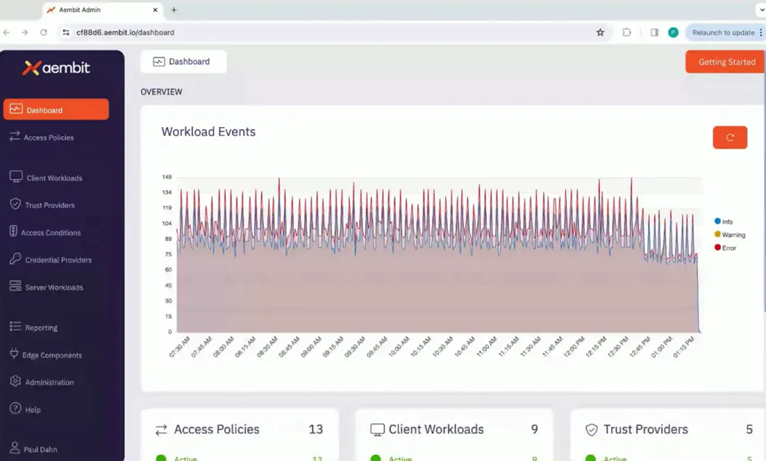Click the Relaunch to update button
Image resolution: width=766 pixels, height=461 pixels.
point(723,32)
